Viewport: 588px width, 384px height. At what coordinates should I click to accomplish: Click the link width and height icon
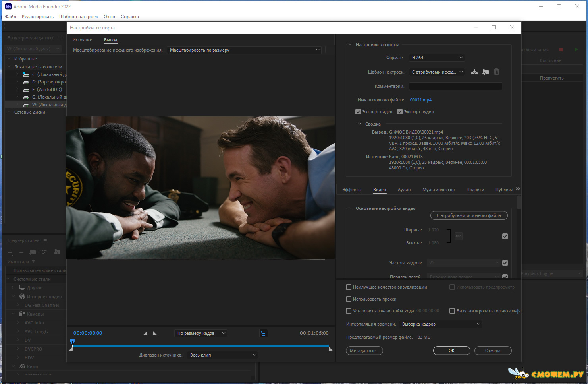point(459,236)
